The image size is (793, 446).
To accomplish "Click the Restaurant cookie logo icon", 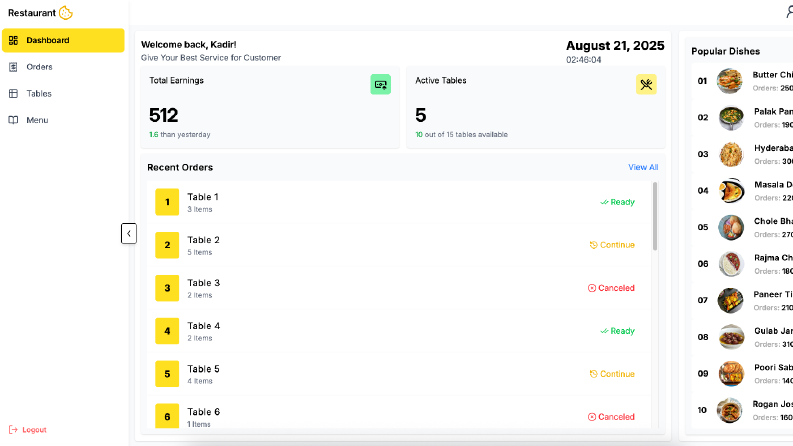I will click(66, 13).
